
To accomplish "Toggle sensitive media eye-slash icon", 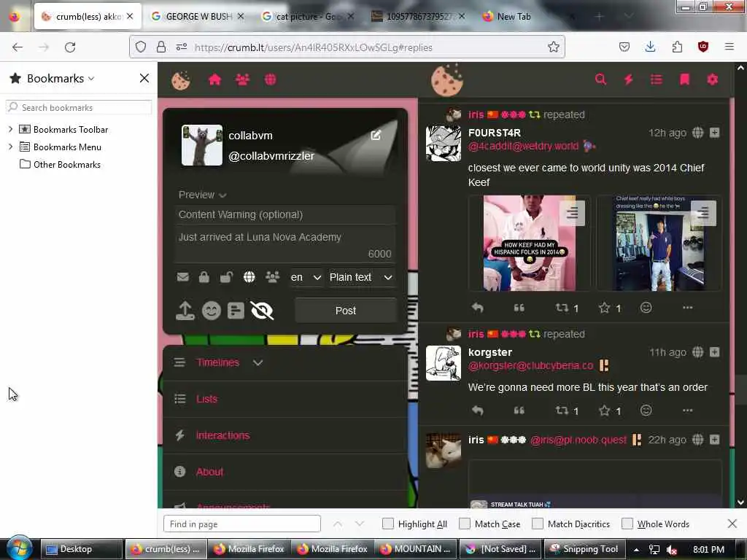I will pos(262,311).
